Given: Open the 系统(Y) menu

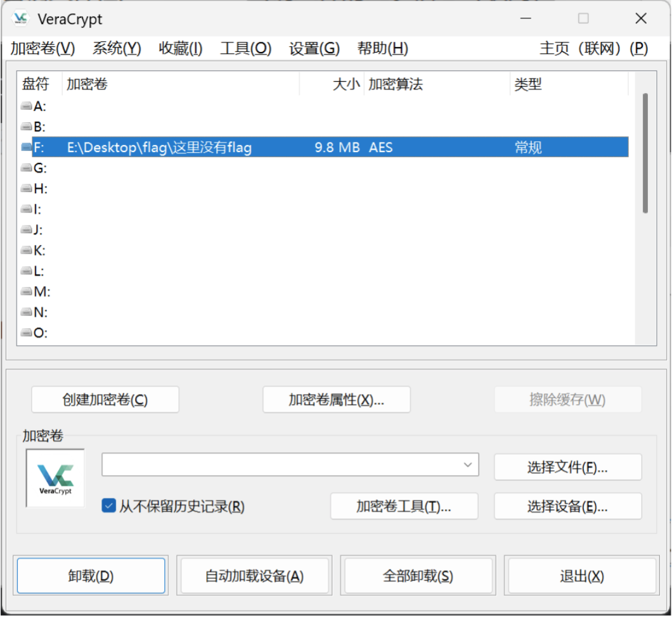Looking at the screenshot, I should point(117,48).
